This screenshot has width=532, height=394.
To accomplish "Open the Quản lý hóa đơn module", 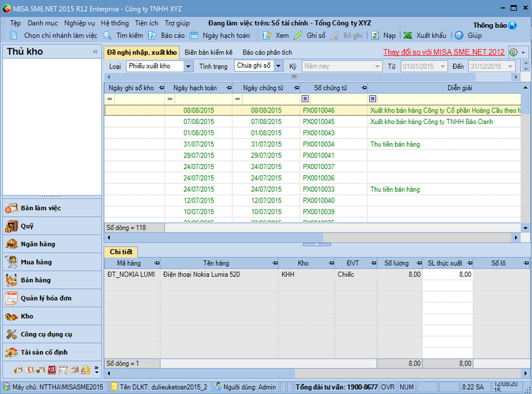I will coord(52,298).
